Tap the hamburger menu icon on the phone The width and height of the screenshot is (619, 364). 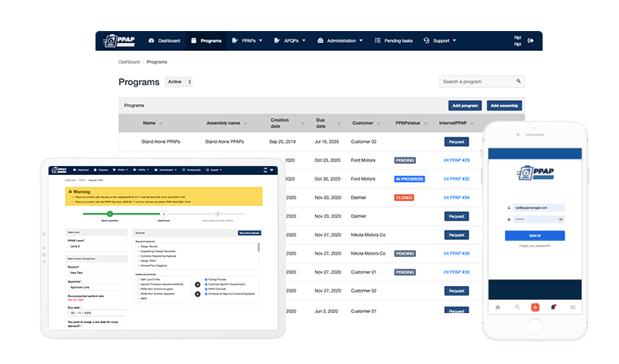tap(573, 308)
